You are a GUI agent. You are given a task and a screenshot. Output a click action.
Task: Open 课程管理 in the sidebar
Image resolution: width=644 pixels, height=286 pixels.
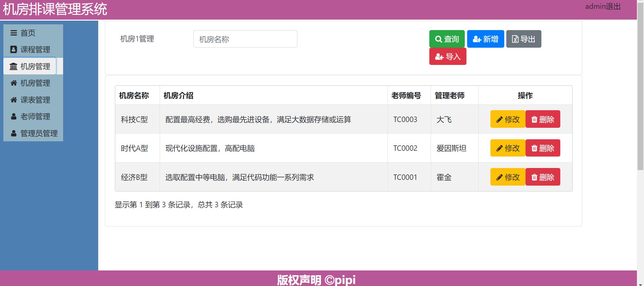pos(33,49)
